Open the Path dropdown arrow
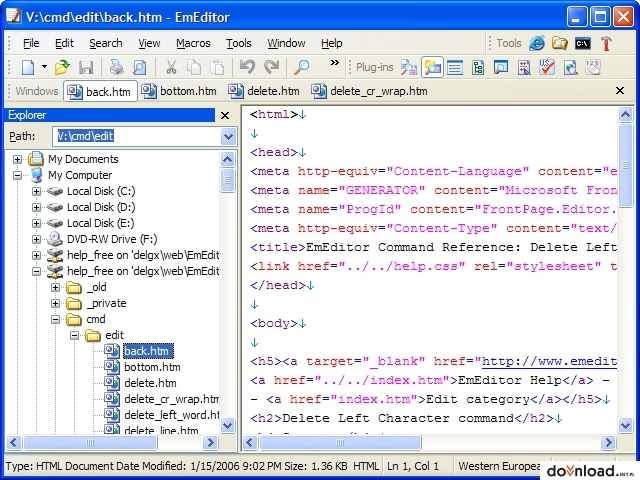Image resolution: width=640 pixels, height=480 pixels. coord(229,136)
